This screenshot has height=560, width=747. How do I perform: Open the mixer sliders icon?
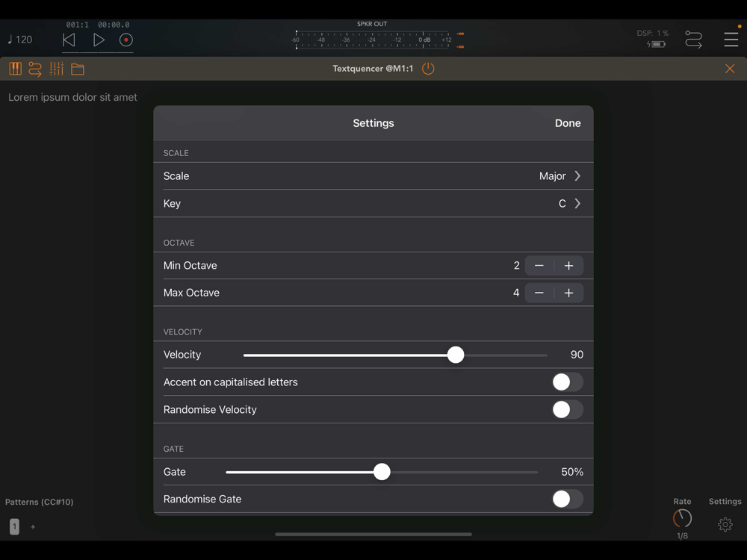57,69
